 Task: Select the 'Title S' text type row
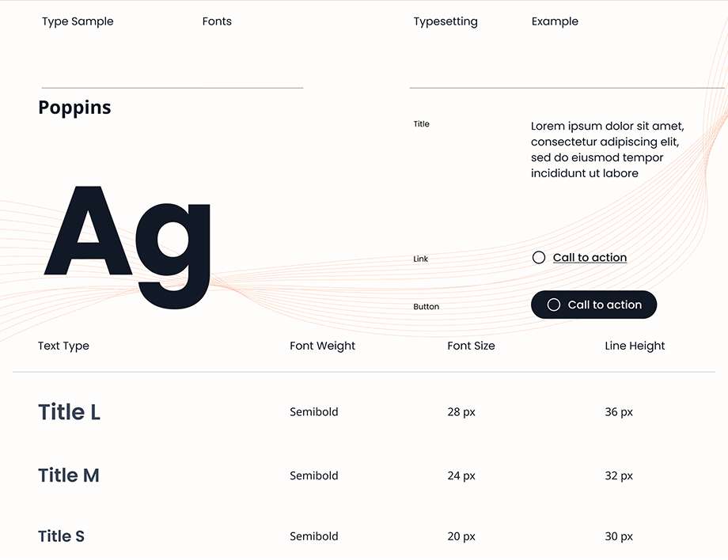(x=61, y=535)
